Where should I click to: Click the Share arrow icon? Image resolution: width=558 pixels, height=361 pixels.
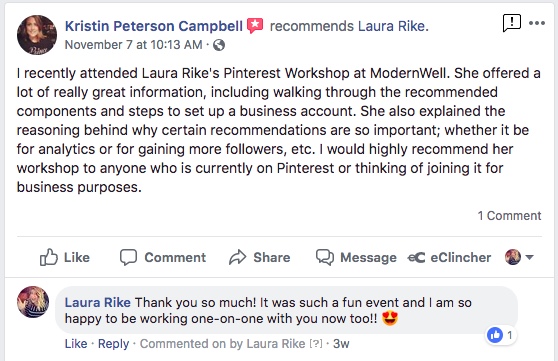(x=237, y=257)
